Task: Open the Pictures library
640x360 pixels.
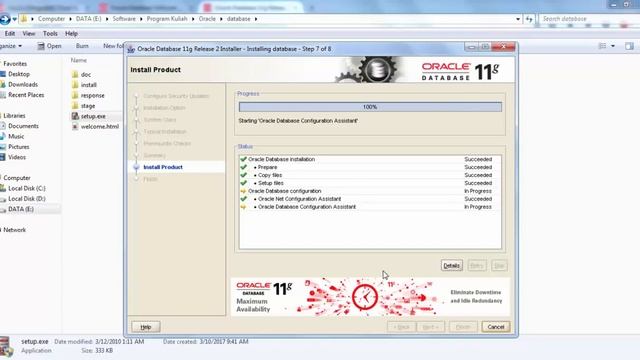Action: [18, 147]
